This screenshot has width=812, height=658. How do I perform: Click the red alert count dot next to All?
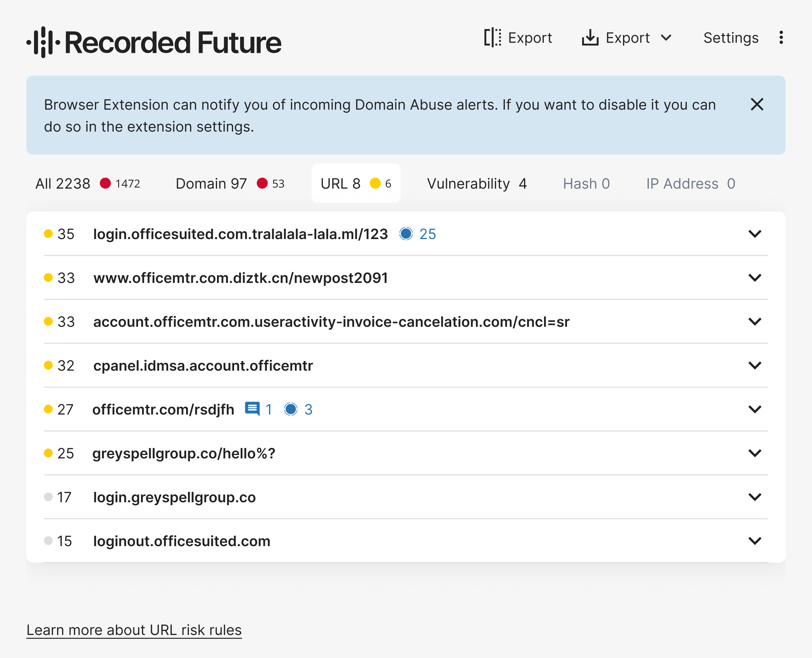click(x=105, y=183)
